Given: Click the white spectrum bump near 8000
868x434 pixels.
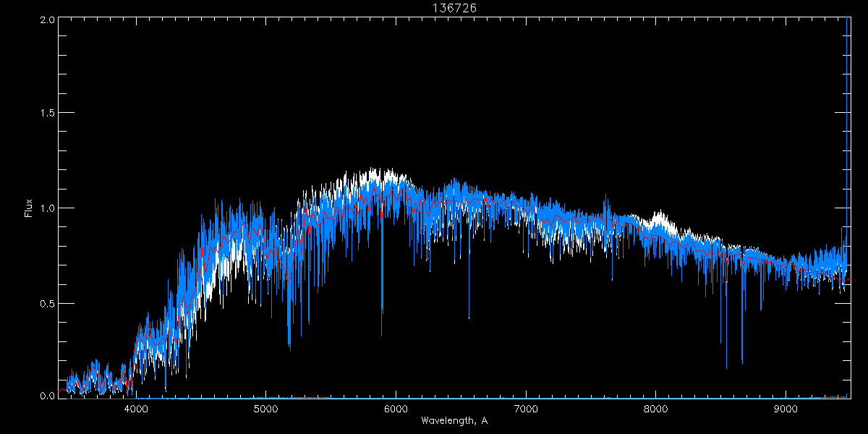Looking at the screenshot, I should pos(658,215).
